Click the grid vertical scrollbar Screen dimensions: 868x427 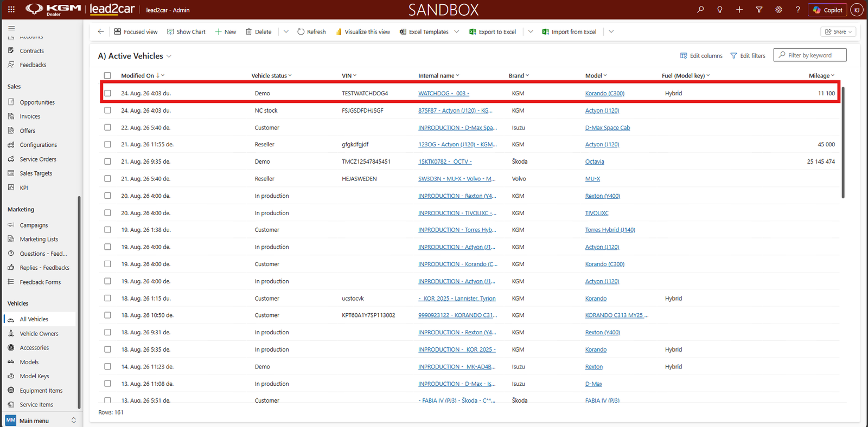pyautogui.click(x=843, y=143)
